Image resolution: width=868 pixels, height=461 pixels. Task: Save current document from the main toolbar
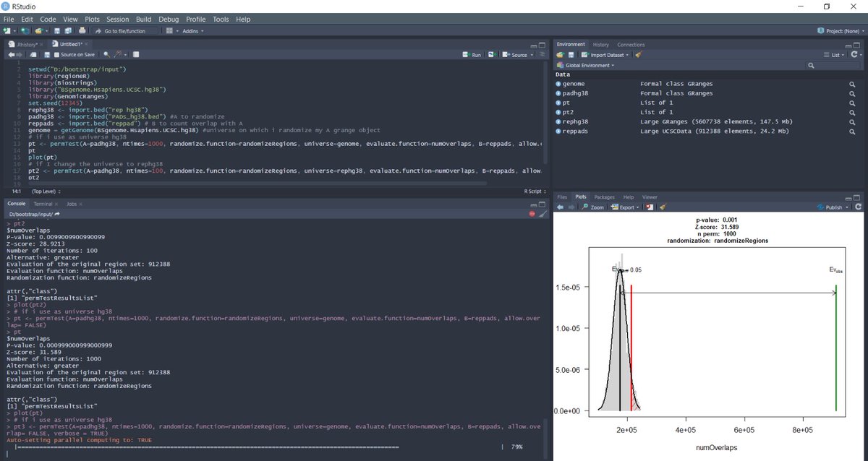[56, 31]
